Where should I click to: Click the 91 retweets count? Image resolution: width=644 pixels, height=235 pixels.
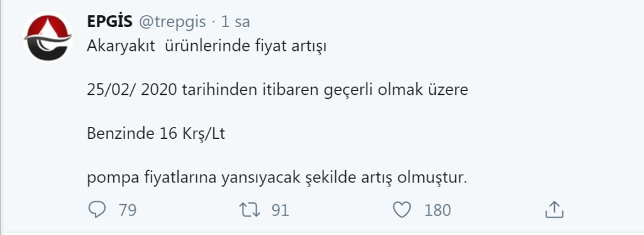tap(280, 210)
